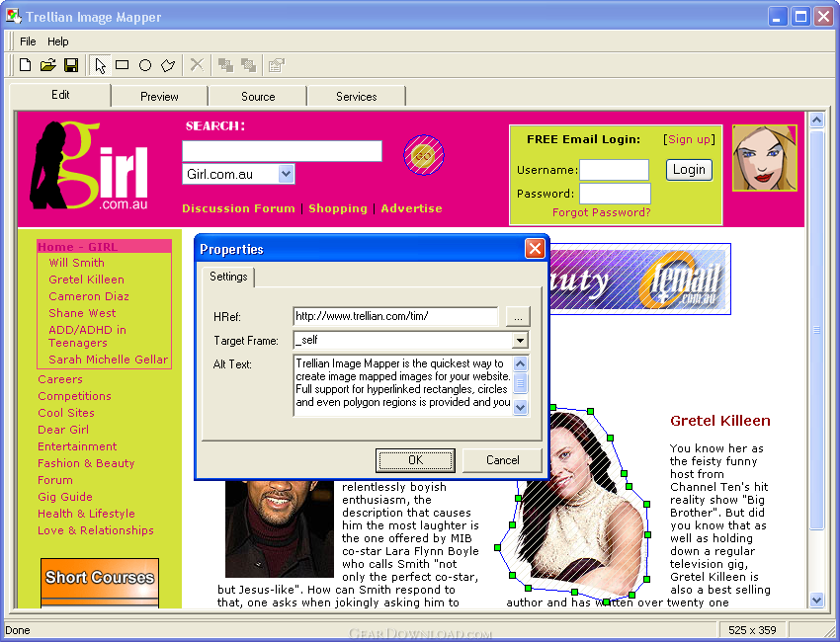
Task: Click the Short Courses banner
Action: (100, 583)
